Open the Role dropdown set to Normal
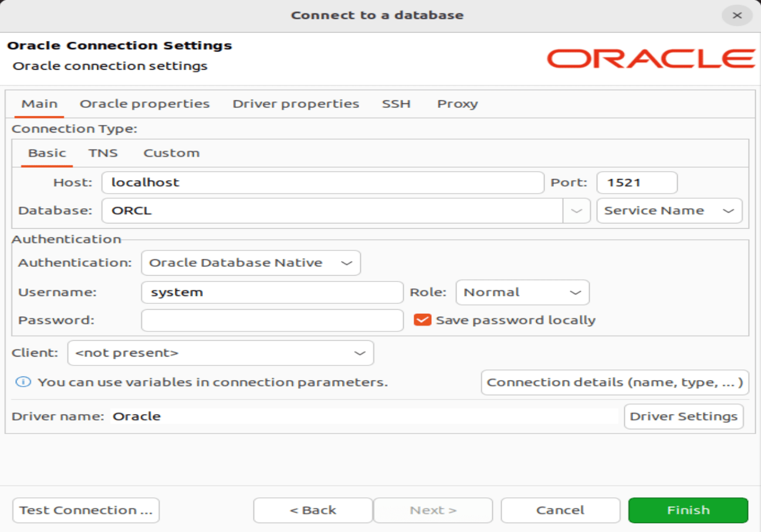This screenshot has width=761, height=532. [x=522, y=292]
